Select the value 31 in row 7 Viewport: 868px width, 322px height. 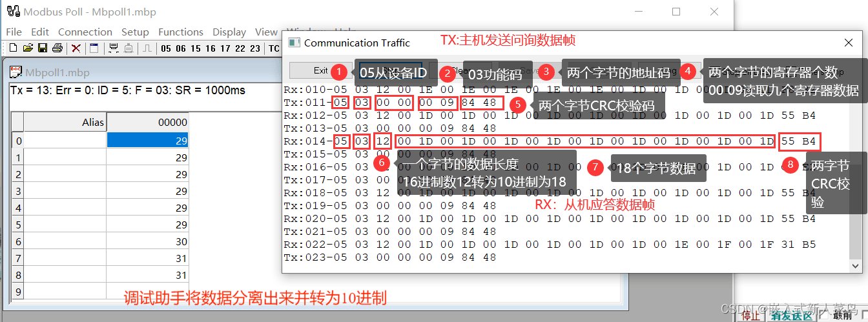[x=148, y=258]
